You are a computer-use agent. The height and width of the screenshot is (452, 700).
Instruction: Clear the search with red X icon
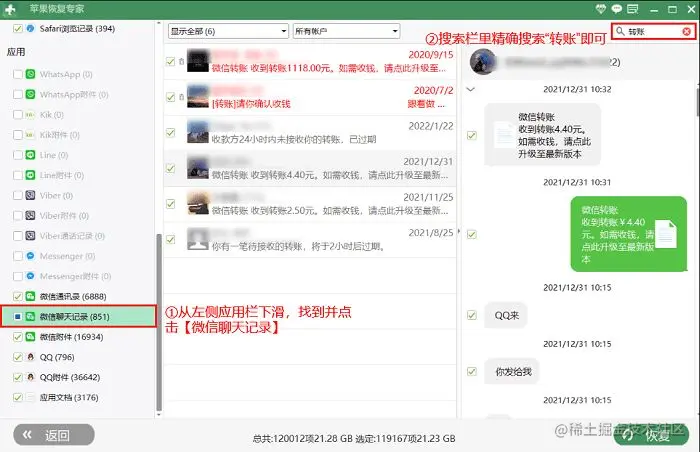[x=687, y=31]
